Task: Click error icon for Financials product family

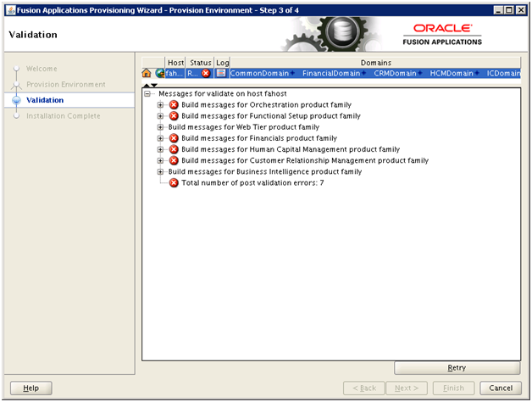Action: 174,138
